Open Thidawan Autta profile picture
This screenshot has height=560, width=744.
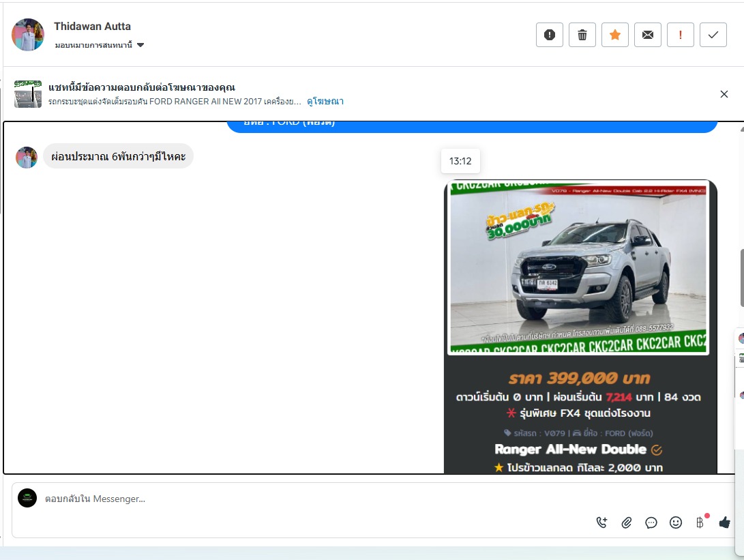[28, 35]
